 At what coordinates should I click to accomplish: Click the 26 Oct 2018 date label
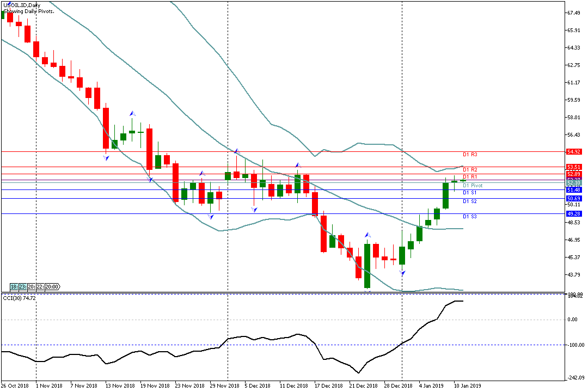15,385
